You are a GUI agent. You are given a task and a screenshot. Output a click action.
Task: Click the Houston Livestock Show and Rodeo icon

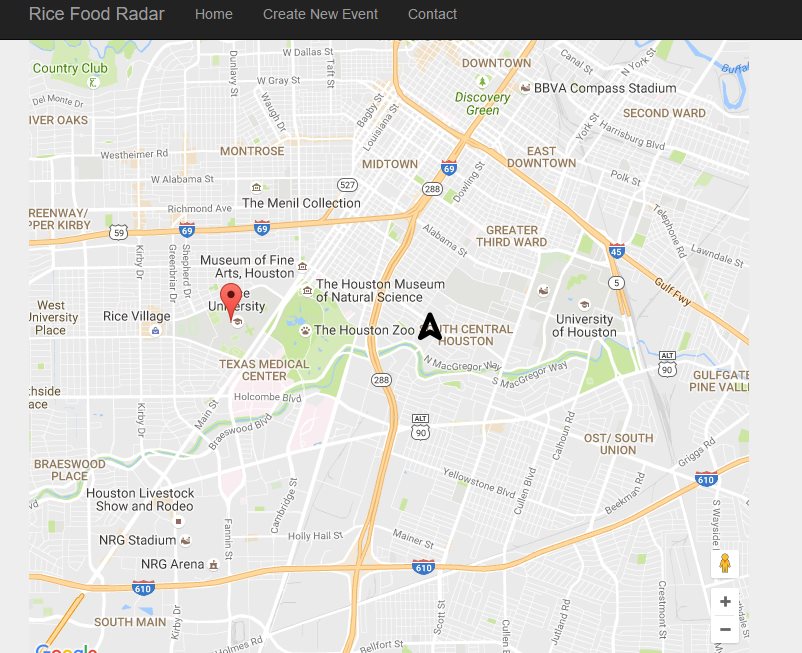pyautogui.click(x=179, y=522)
